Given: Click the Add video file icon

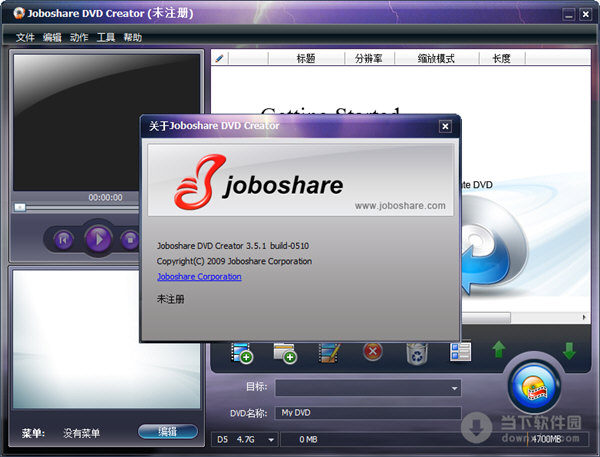Looking at the screenshot, I should point(241,352).
